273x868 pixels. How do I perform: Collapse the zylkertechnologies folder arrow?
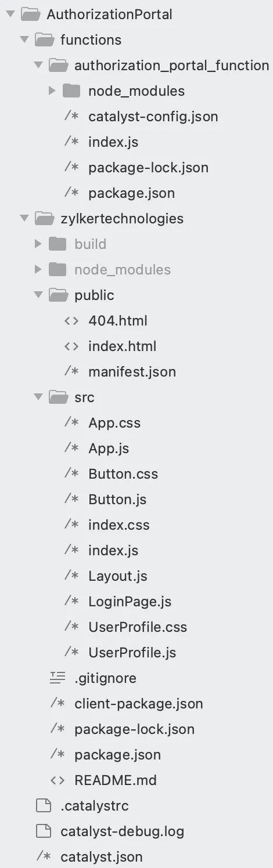(x=24, y=219)
